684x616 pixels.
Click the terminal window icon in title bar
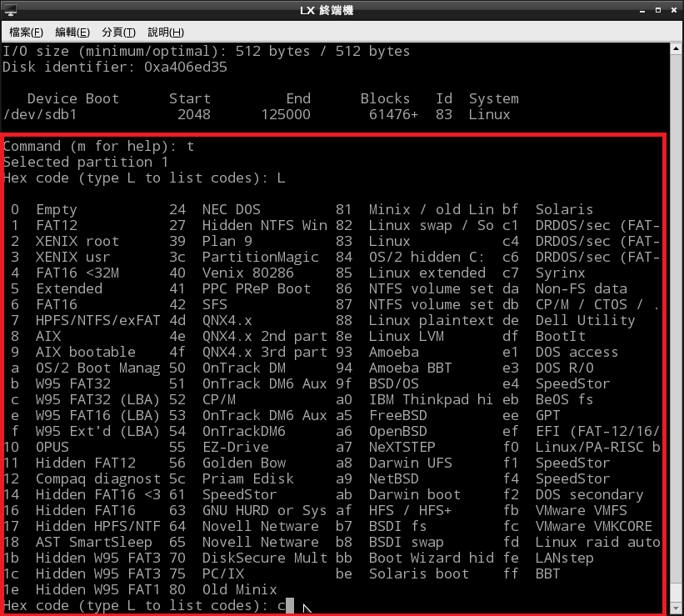[10, 10]
